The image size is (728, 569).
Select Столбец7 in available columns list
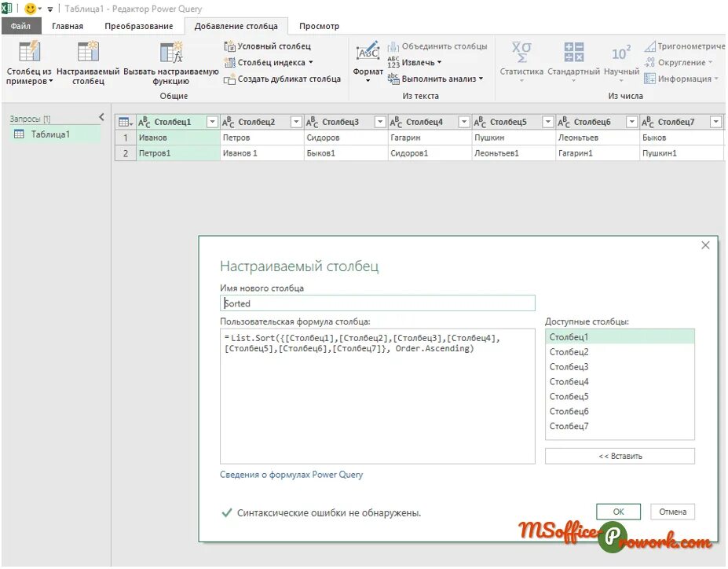[620, 427]
